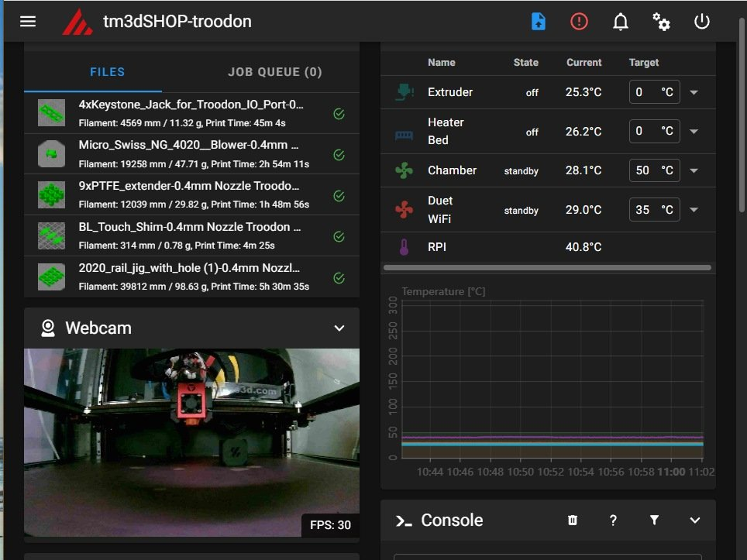Click the Heater Bed off state text
Screen dimensions: 747x560
[x=532, y=132]
